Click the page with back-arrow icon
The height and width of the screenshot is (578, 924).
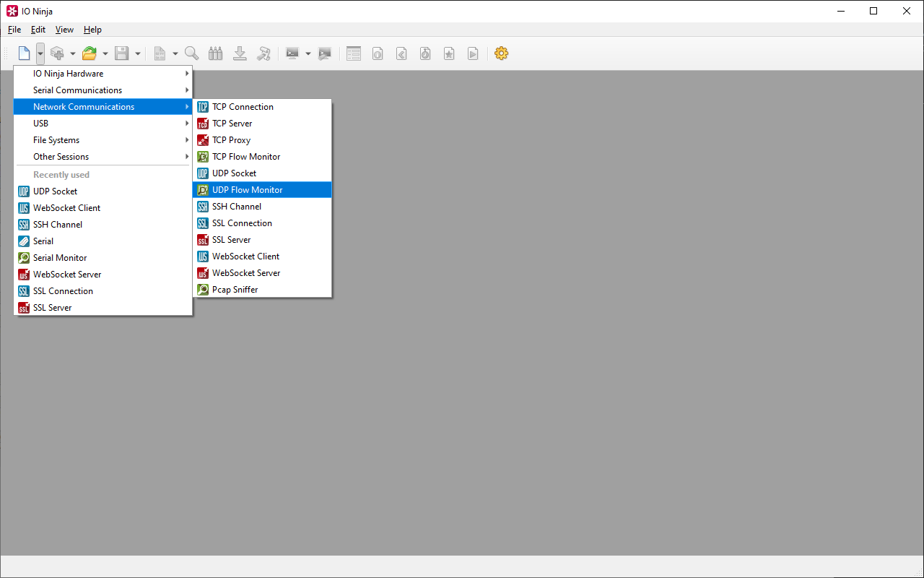401,53
